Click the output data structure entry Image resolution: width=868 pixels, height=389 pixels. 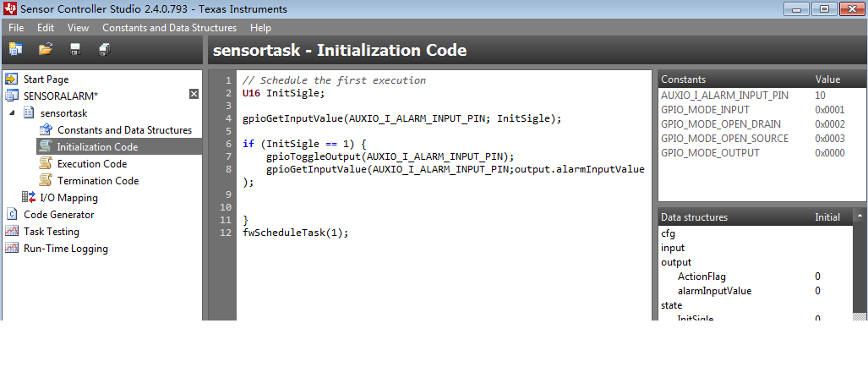[x=676, y=262]
